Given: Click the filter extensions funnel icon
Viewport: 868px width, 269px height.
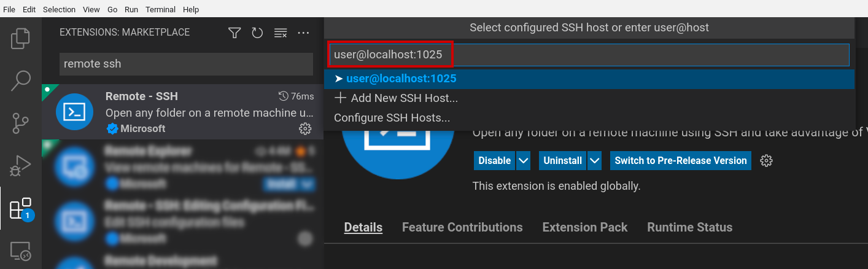Looking at the screenshot, I should 234,33.
